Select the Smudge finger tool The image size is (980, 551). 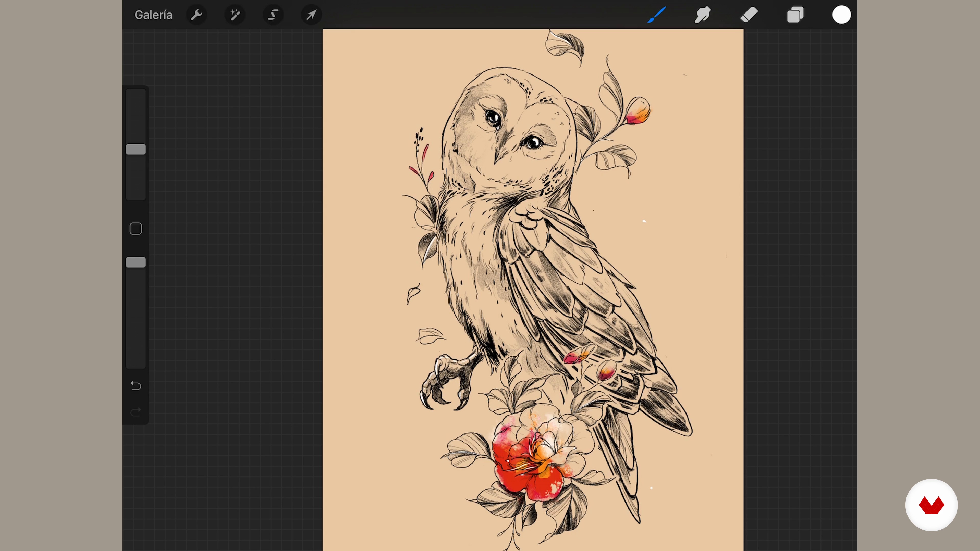pyautogui.click(x=703, y=15)
